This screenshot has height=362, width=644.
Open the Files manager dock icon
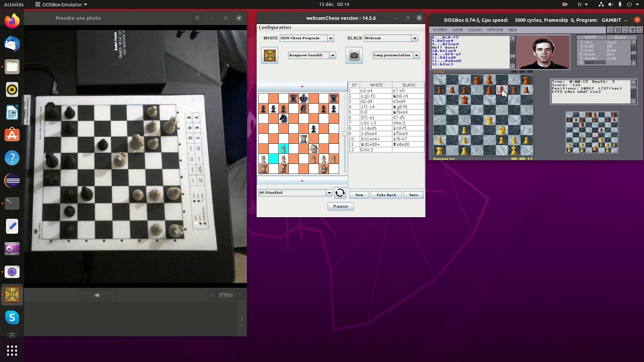12,67
